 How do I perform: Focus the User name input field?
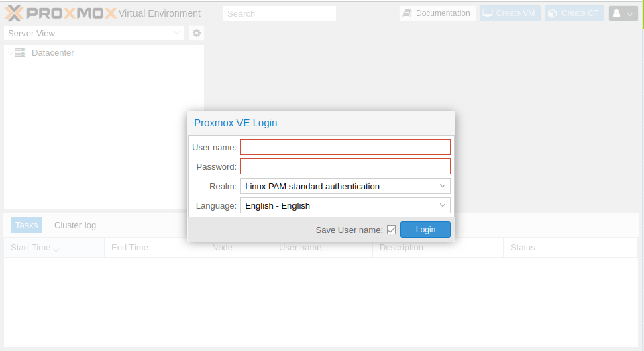coord(345,147)
